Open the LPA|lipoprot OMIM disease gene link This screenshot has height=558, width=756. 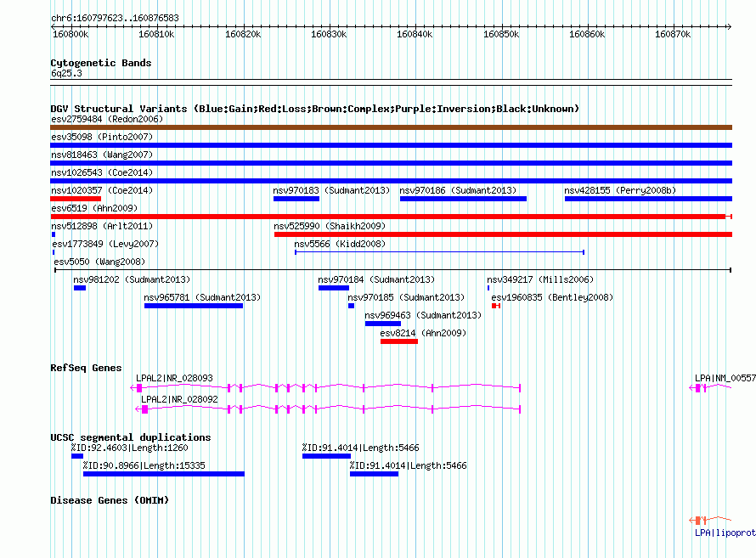[x=725, y=533]
